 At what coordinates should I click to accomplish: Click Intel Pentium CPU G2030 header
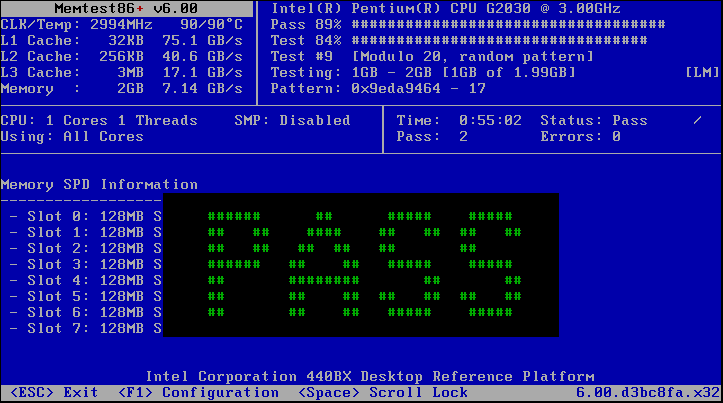(445, 8)
